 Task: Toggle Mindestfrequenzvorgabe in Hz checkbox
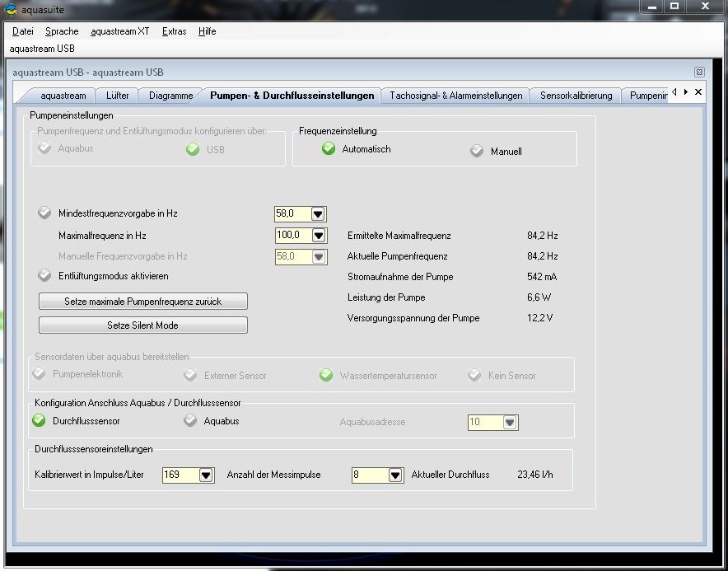click(44, 213)
